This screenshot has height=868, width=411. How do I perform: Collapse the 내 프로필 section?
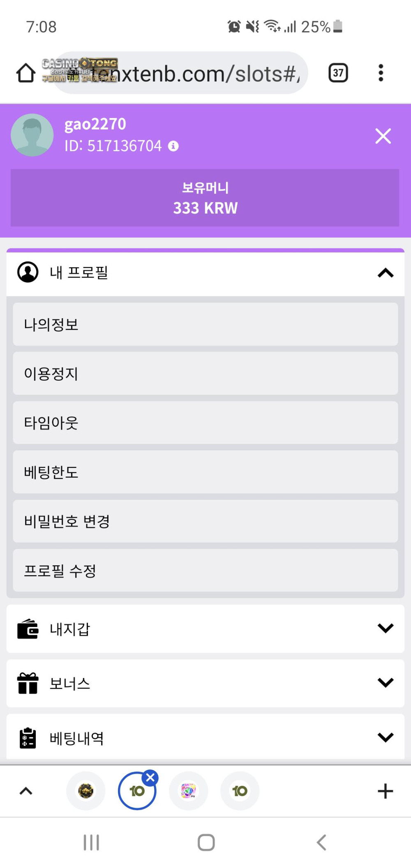click(385, 273)
